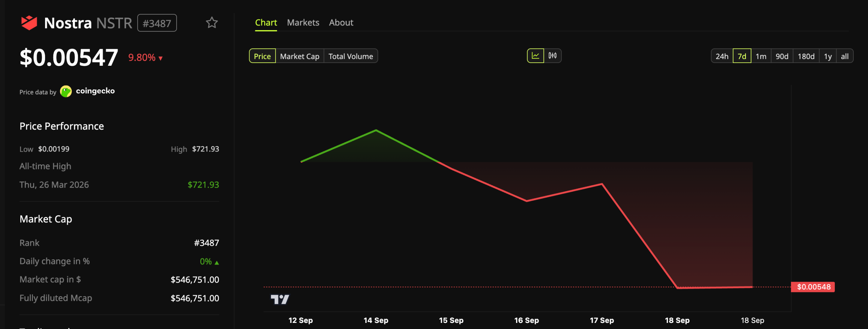
Task: Click the 16 Sep dip point on chart
Action: (527, 201)
